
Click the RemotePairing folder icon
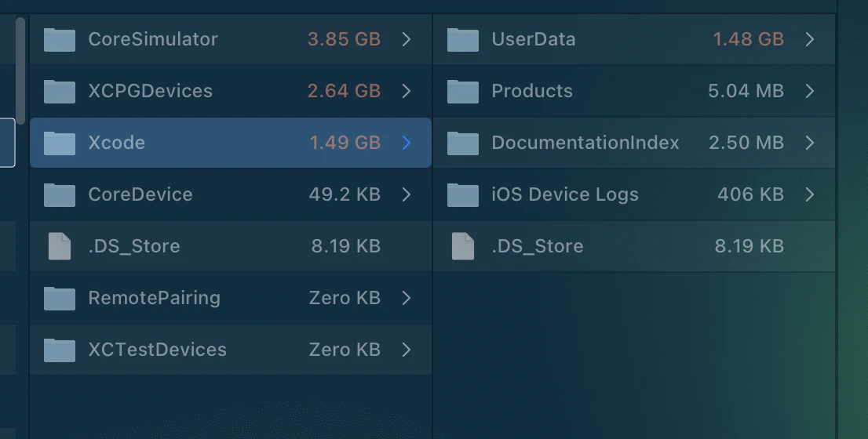coord(59,298)
